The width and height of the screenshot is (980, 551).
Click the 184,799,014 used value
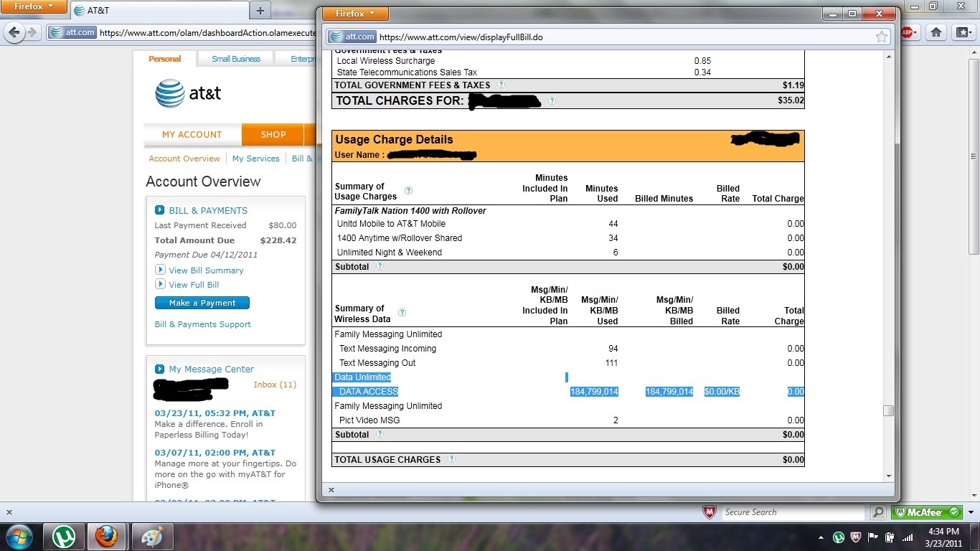tap(594, 392)
